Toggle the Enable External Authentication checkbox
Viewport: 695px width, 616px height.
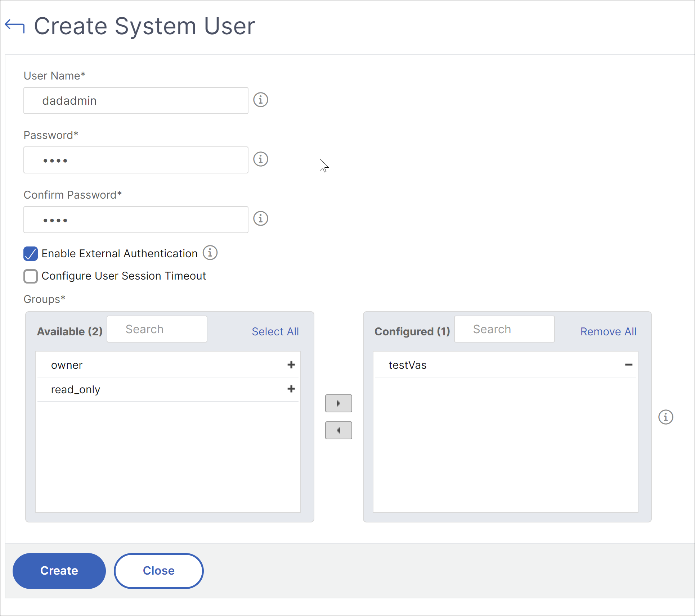[x=30, y=253]
